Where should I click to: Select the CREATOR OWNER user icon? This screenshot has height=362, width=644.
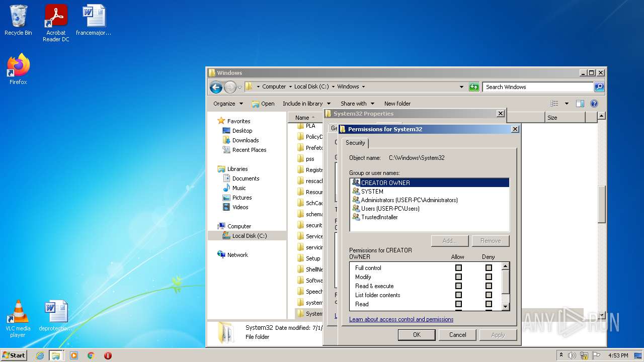(x=356, y=183)
